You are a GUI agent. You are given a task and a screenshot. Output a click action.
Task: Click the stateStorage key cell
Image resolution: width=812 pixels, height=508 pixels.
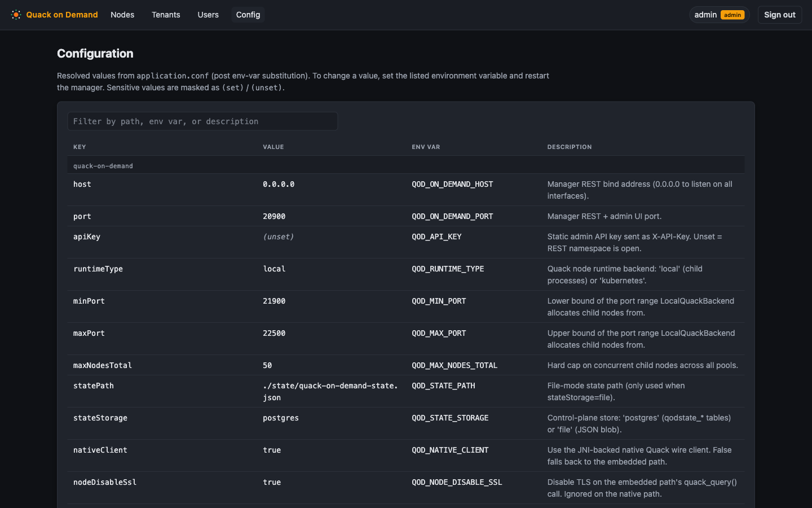(100, 418)
